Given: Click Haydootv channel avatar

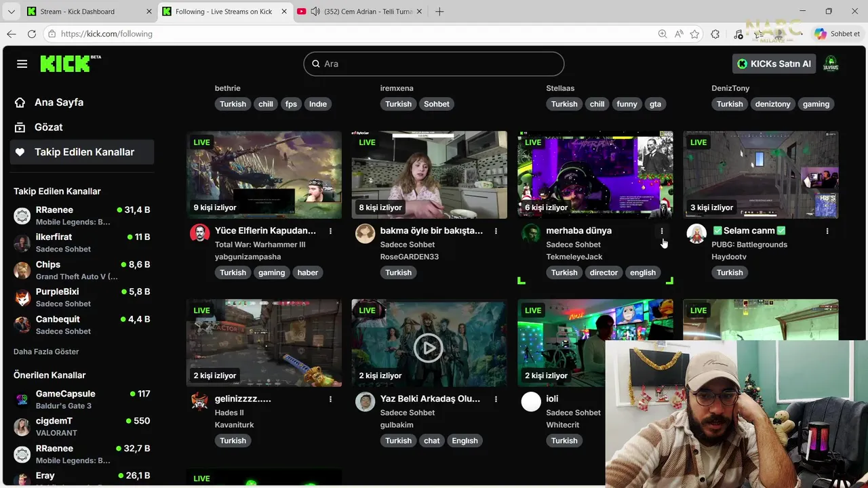Looking at the screenshot, I should 696,234.
